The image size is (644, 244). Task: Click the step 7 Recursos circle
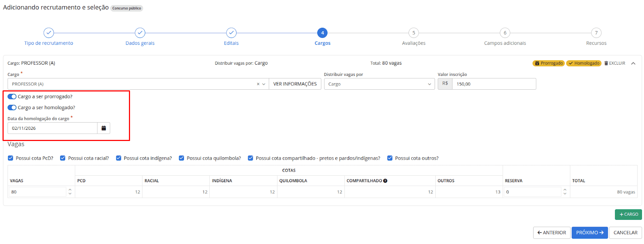pos(596,33)
